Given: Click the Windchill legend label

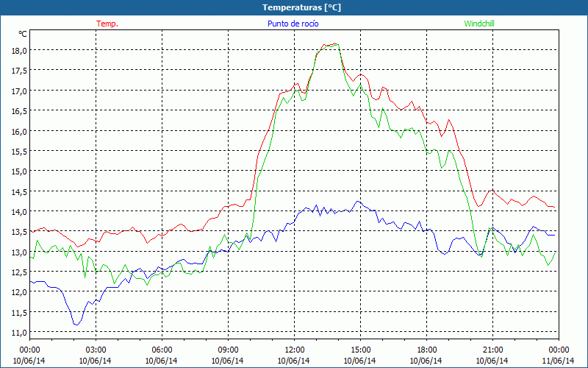Looking at the screenshot, I should point(479,24).
